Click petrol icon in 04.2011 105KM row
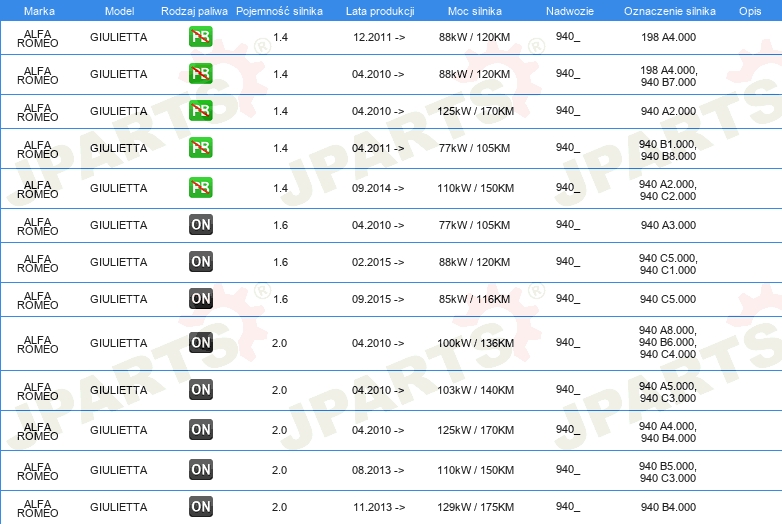Image resolution: width=782 pixels, height=524 pixels. click(x=200, y=148)
